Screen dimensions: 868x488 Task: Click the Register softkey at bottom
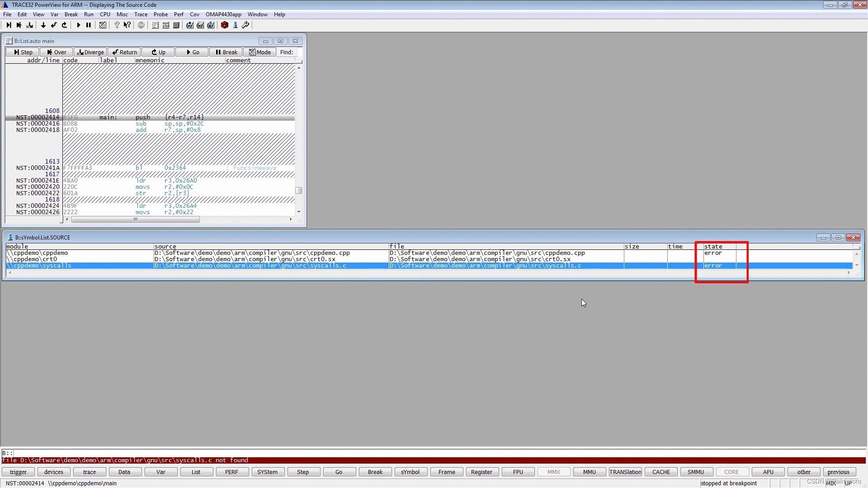(x=481, y=472)
